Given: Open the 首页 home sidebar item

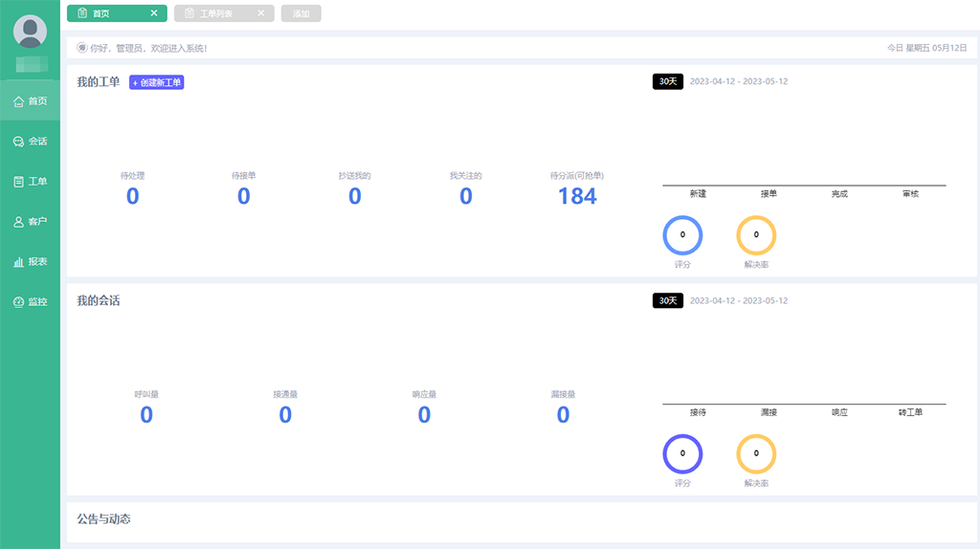Looking at the screenshot, I should click(x=30, y=100).
